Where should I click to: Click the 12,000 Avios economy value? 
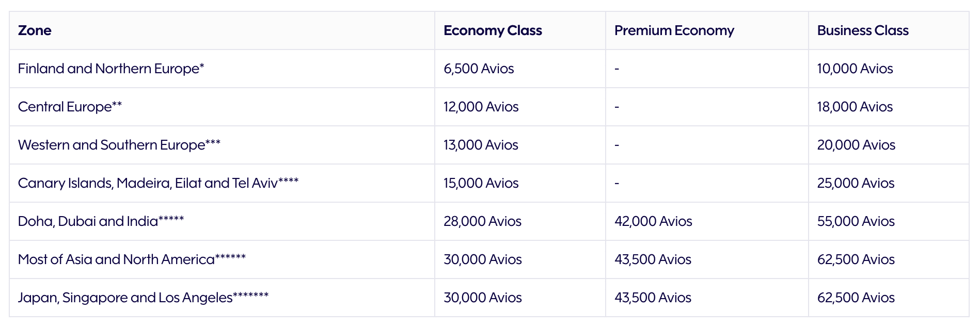click(481, 107)
